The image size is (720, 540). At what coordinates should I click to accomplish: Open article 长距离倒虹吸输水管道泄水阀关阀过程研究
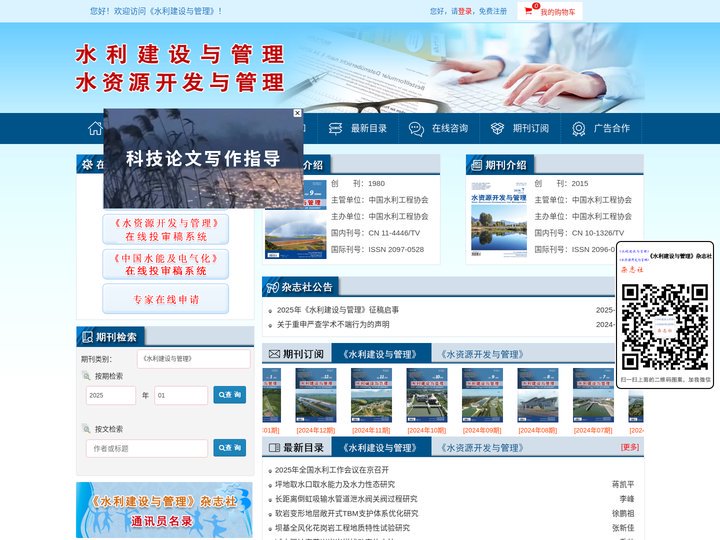click(346, 499)
